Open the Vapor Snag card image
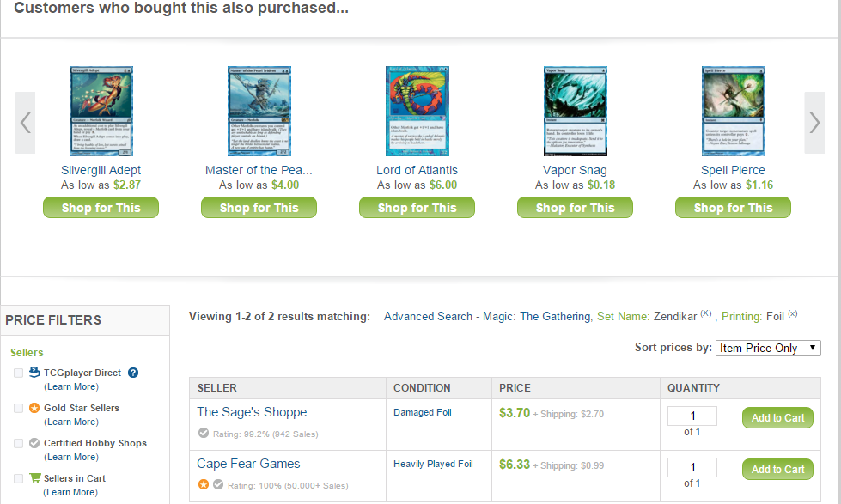Viewport: 841px width, 504px height. click(x=576, y=111)
